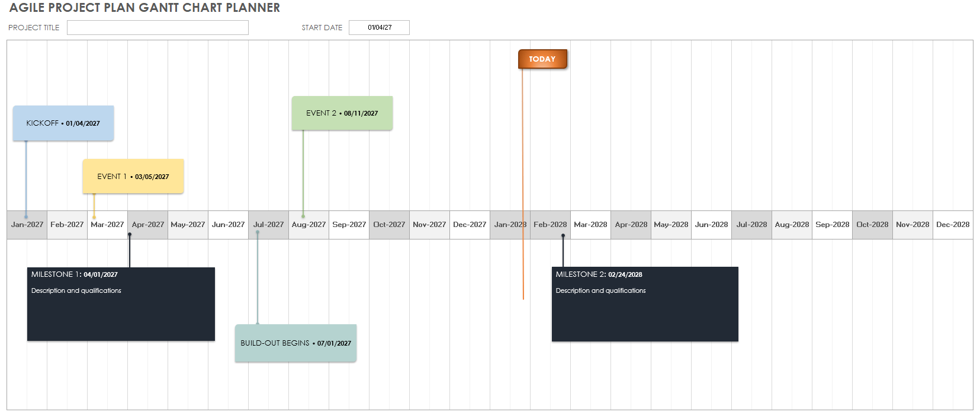This screenshot has width=980, height=412.
Task: Select the Dec-2028 month cell
Action: tap(953, 225)
